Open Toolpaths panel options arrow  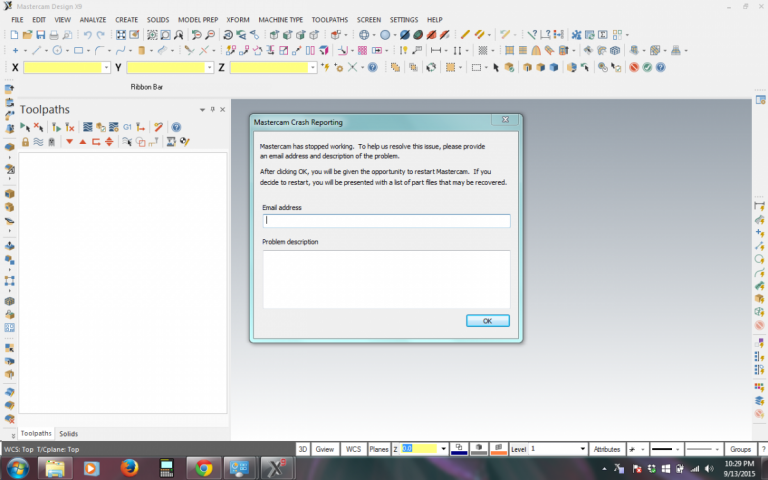click(x=202, y=110)
